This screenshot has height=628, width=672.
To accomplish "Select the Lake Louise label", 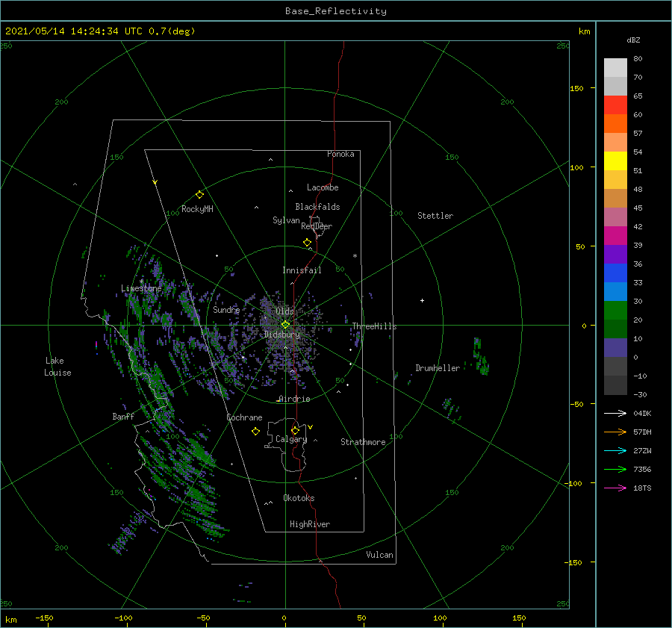I will point(57,367).
